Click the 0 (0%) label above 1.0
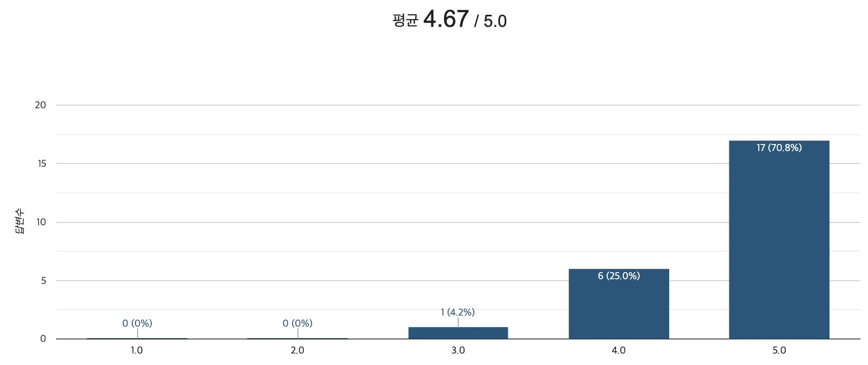The image size is (868, 365). (x=137, y=323)
